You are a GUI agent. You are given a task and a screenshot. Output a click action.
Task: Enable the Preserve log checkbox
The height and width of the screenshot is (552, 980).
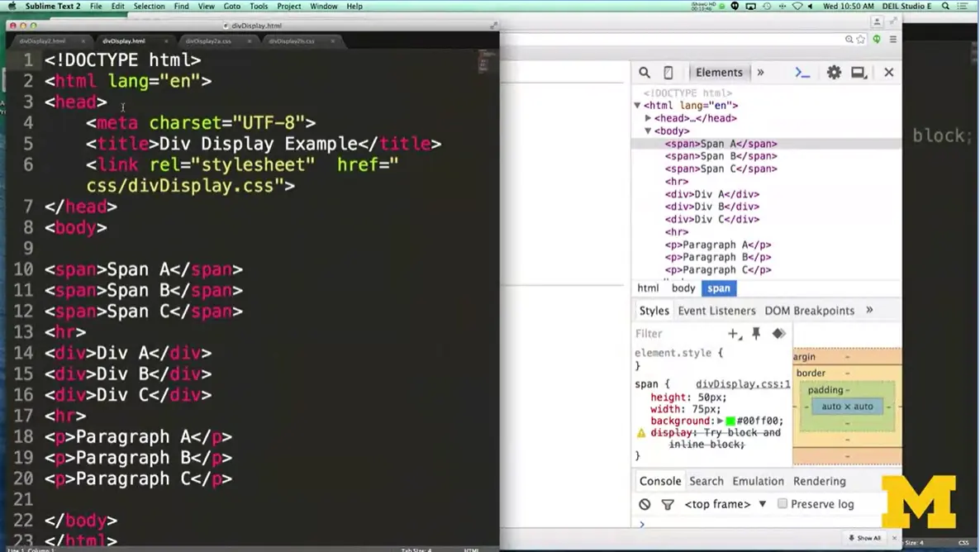[x=783, y=504]
